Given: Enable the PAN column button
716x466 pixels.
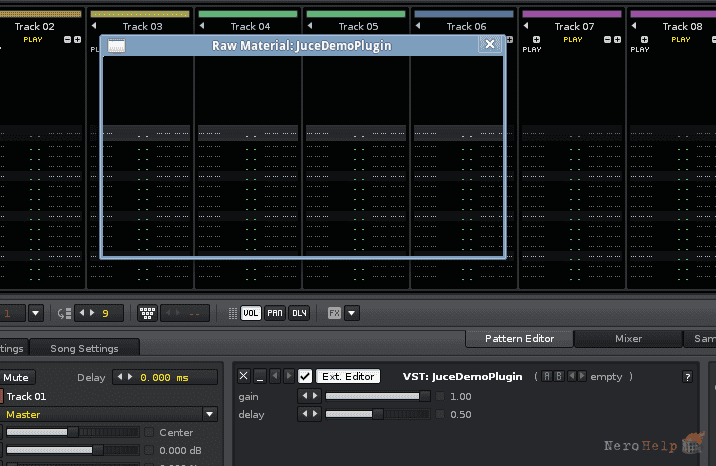Looking at the screenshot, I should click(x=275, y=313).
